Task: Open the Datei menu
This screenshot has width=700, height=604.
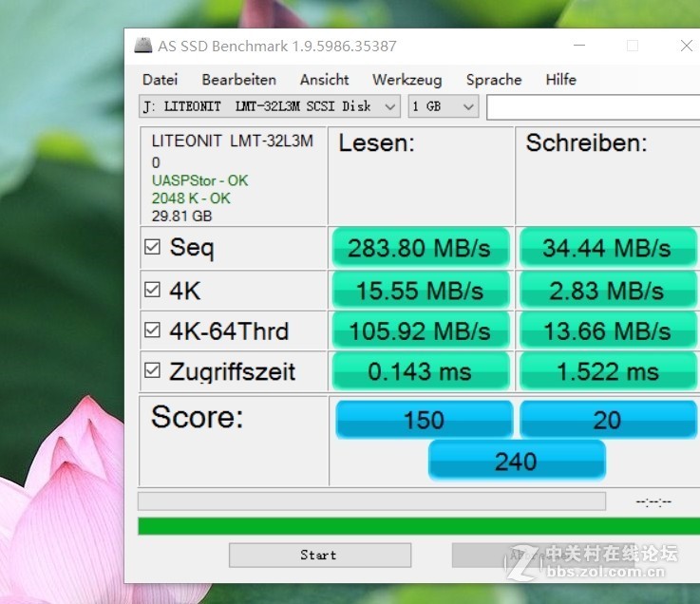Action: click(x=160, y=80)
